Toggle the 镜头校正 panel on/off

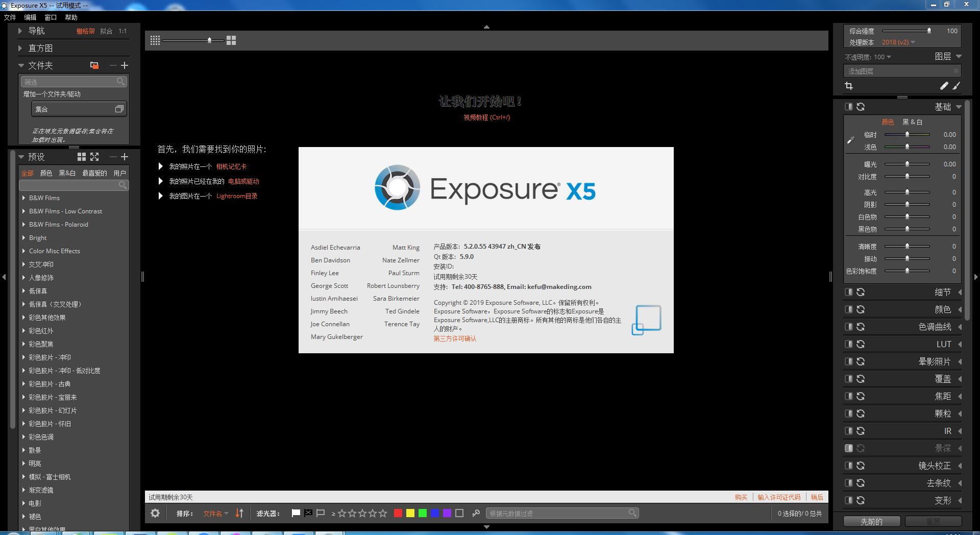(x=848, y=466)
